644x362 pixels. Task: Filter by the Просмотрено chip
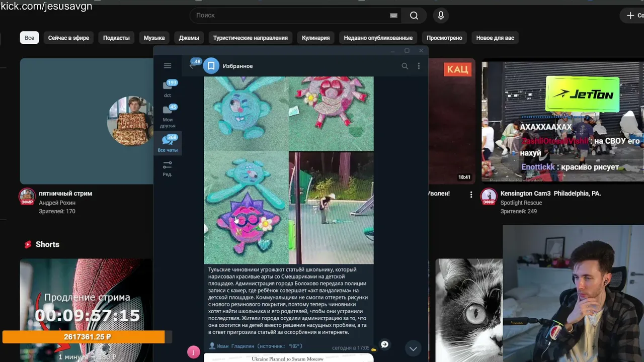pos(444,38)
